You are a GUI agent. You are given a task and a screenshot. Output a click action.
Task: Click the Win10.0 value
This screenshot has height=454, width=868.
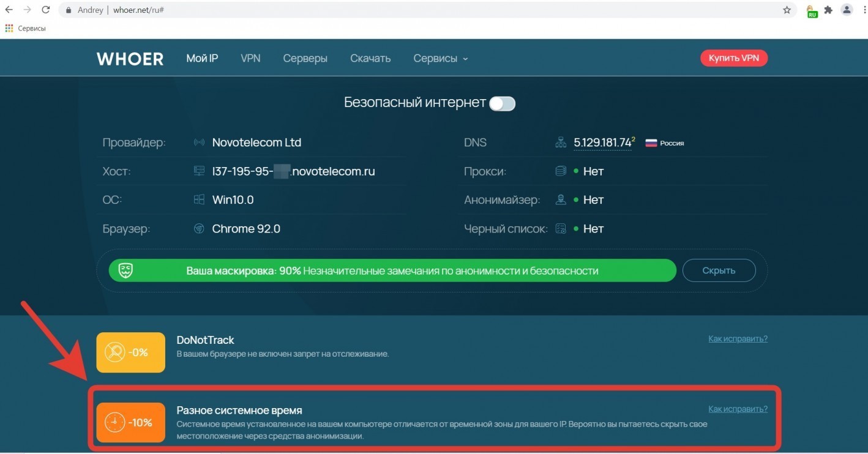(233, 200)
